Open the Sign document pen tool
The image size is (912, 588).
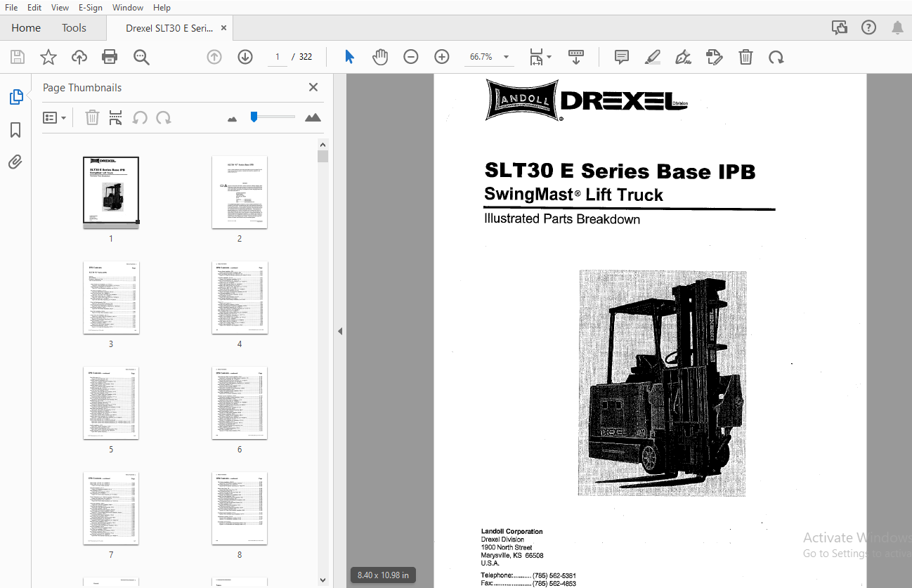pos(683,57)
